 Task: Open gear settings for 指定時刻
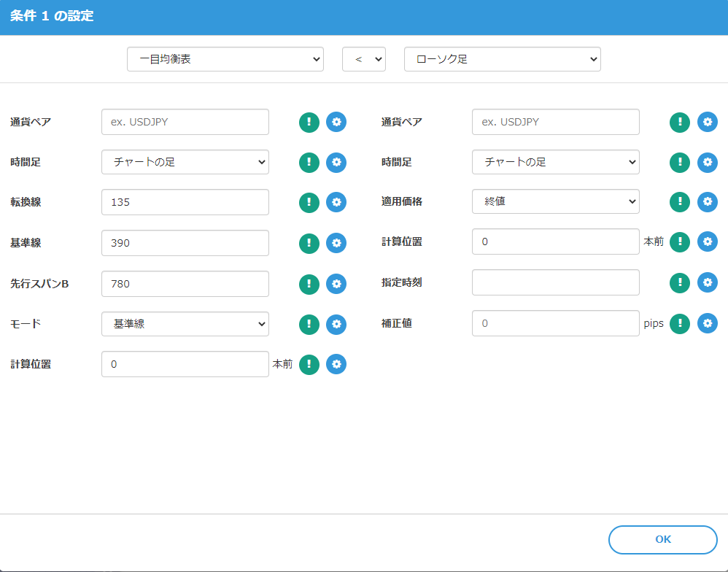(x=708, y=283)
